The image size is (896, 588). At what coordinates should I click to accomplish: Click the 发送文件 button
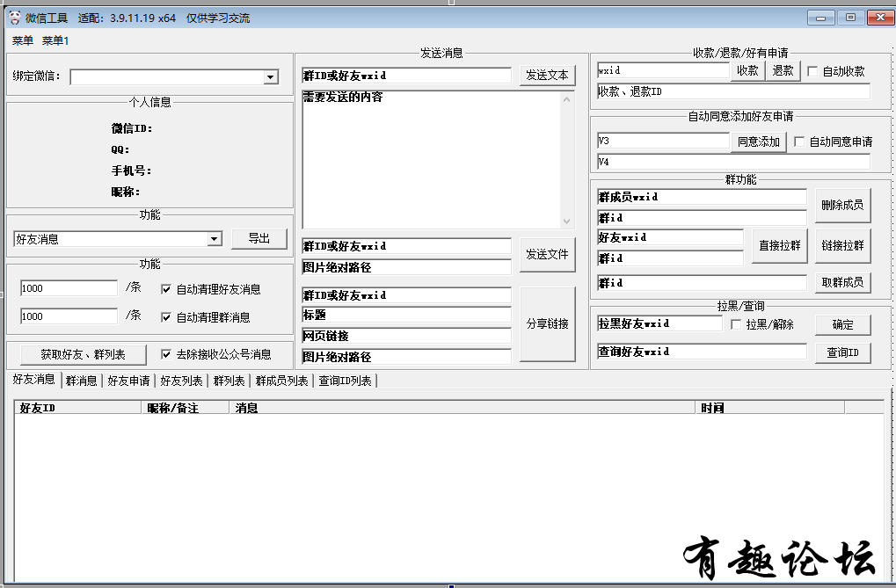pyautogui.click(x=547, y=254)
